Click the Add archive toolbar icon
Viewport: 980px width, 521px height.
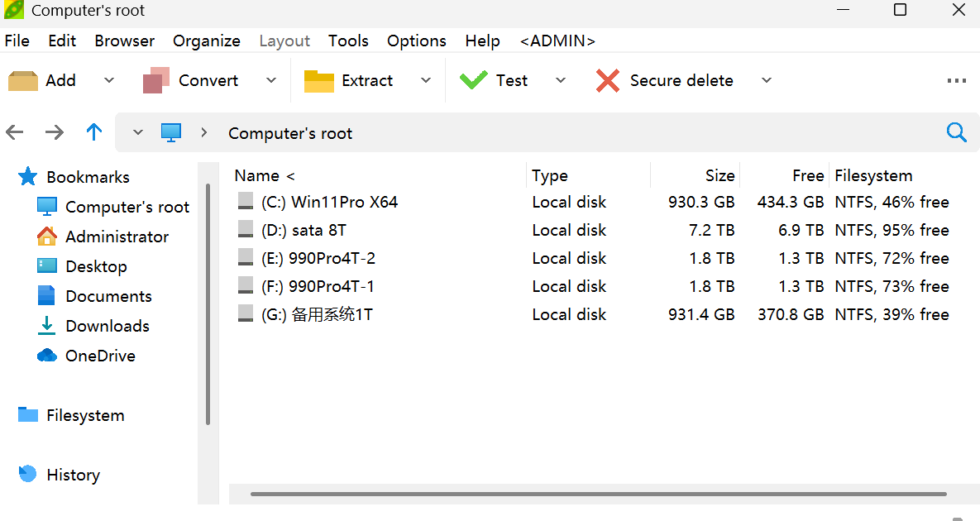23,80
